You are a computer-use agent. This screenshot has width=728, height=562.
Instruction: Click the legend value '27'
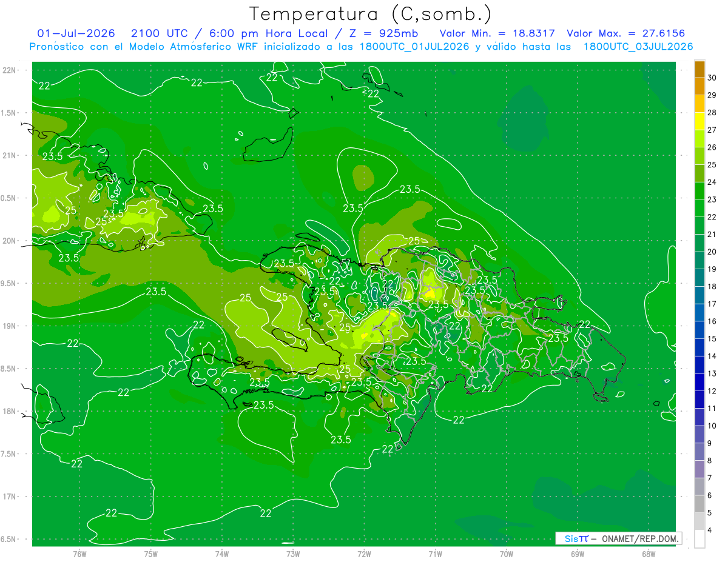click(x=712, y=130)
